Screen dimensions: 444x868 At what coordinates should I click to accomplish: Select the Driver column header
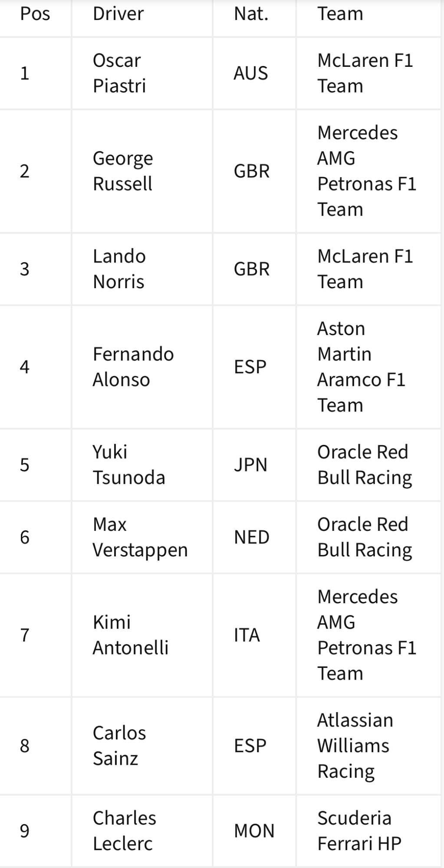(118, 14)
